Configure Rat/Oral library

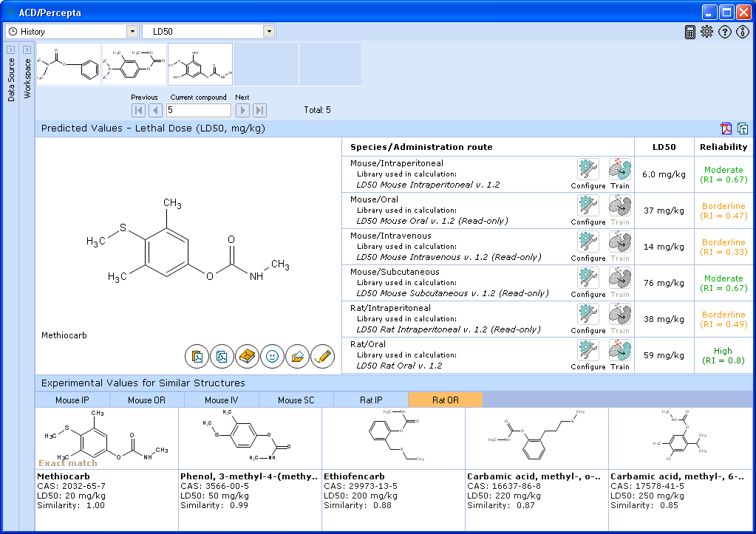tap(588, 350)
